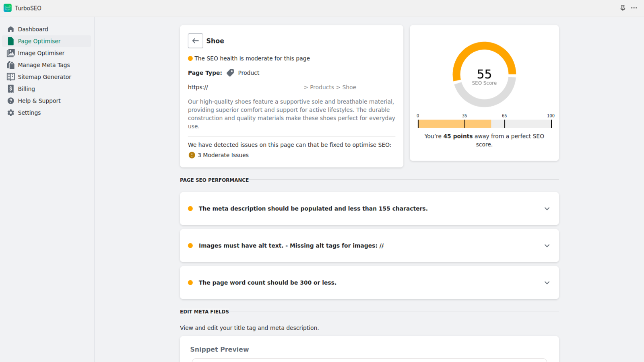The height and width of the screenshot is (362, 644).
Task: Open Manage Meta Tags
Action: click(43, 65)
